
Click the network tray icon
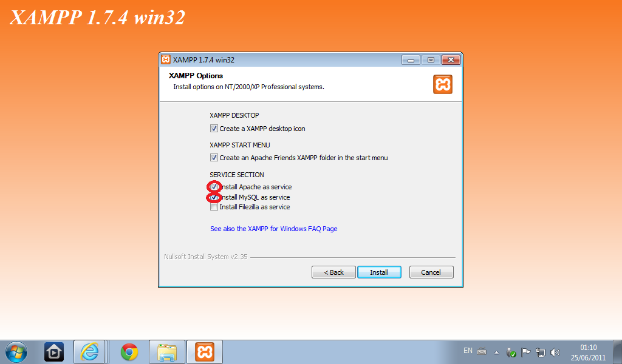pos(540,352)
